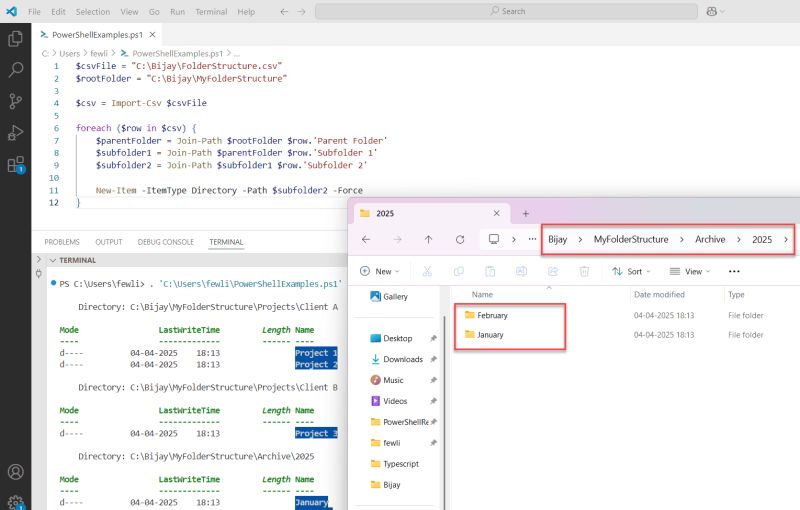The width and height of the screenshot is (800, 510).
Task: Open the Edit menu
Action: click(58, 11)
